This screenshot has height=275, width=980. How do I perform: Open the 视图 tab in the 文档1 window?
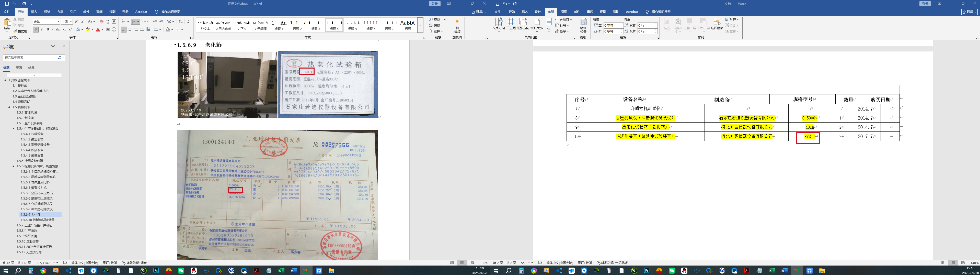(603, 12)
